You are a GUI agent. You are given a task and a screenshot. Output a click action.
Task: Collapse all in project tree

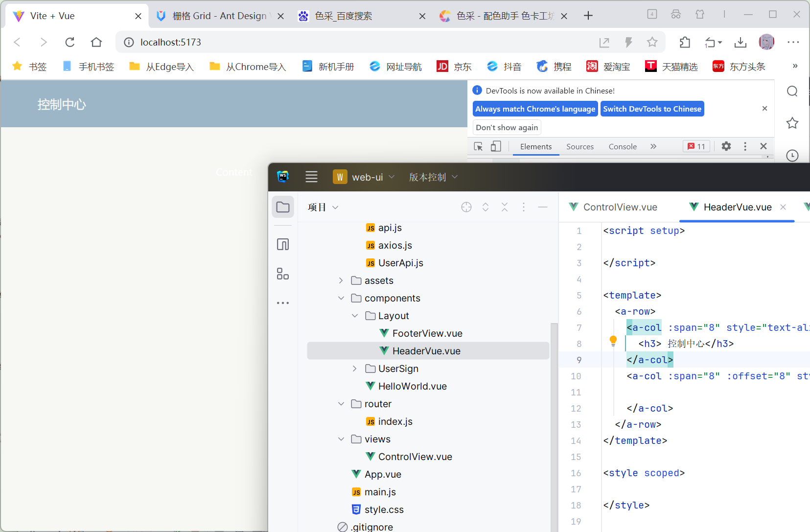(505, 207)
